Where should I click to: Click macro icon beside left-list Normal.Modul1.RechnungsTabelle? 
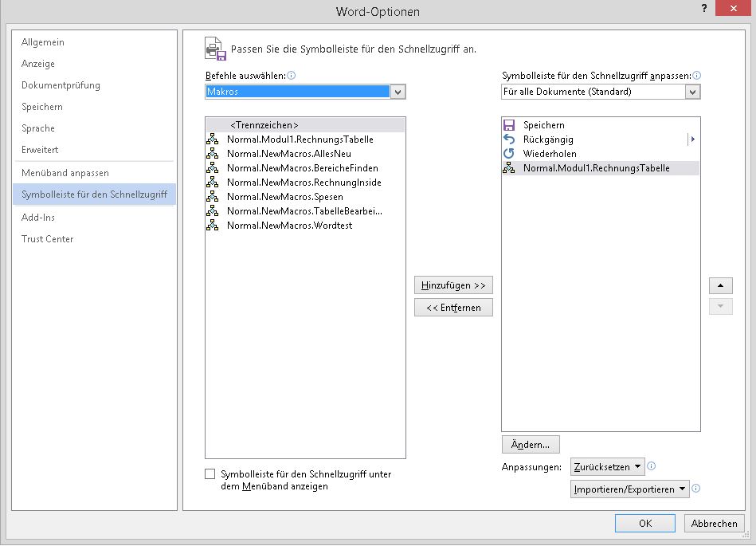[212, 139]
